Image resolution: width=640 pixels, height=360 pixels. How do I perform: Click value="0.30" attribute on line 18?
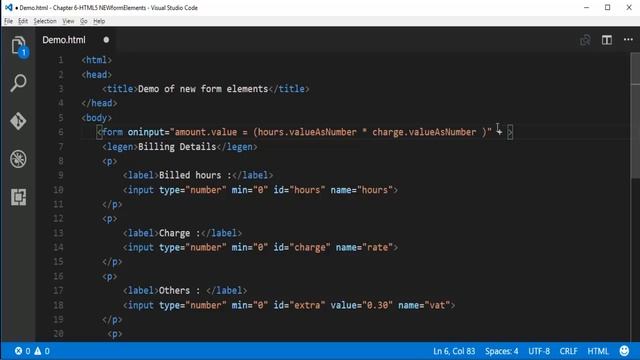(362, 305)
